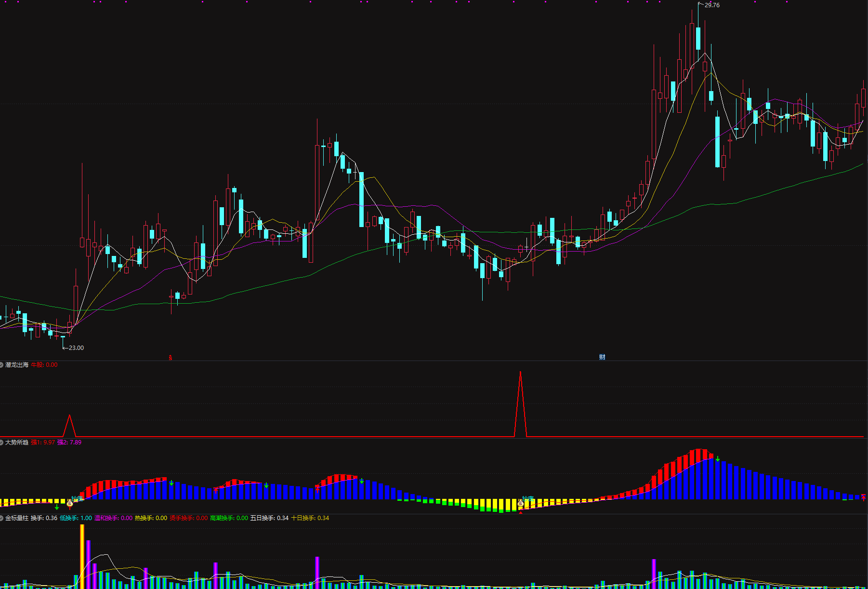Click the tallest yellow-orange volume bar
Image resolution: width=868 pixels, height=589 pixels.
coord(82,557)
